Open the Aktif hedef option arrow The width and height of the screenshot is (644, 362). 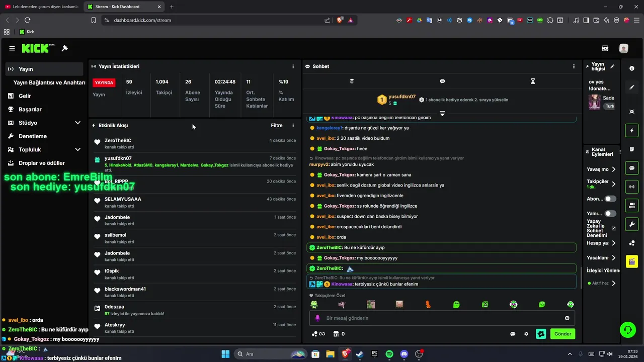(614, 284)
